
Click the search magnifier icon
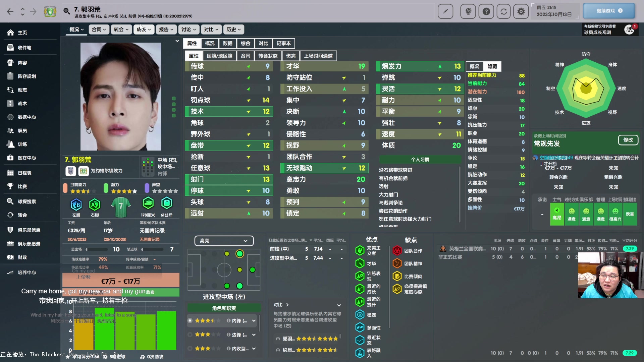coord(67,11)
